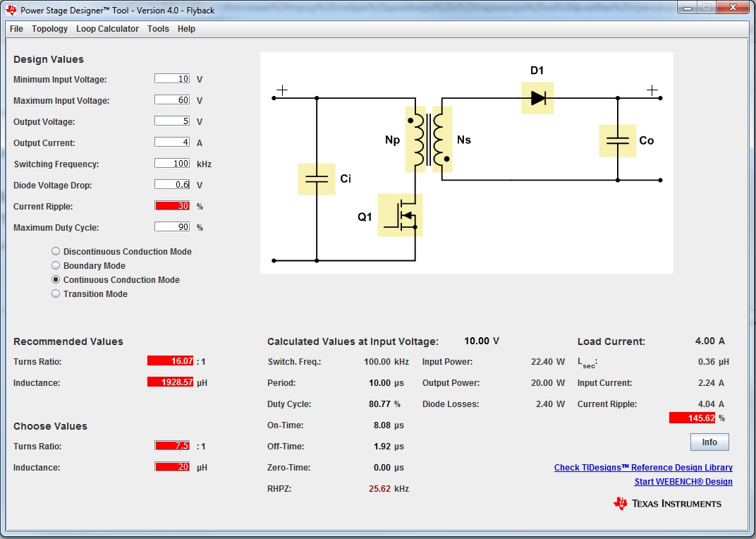The image size is (756, 539).
Task: Select Discontinuous Conduction Mode
Action: 56,251
